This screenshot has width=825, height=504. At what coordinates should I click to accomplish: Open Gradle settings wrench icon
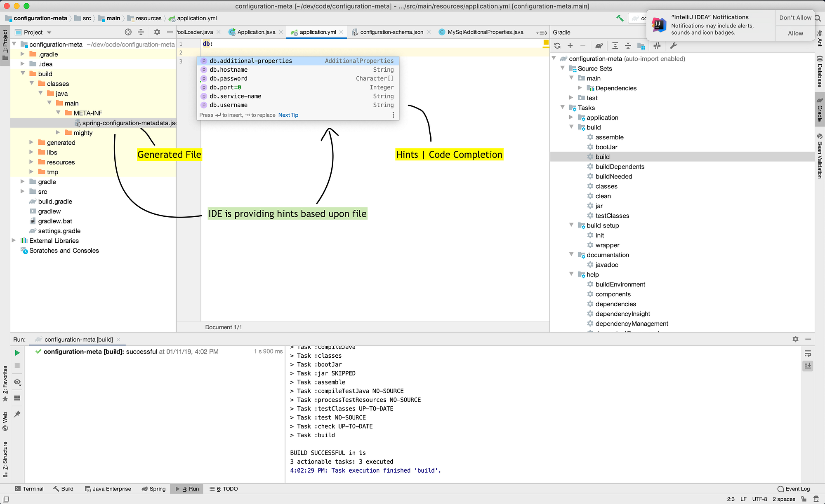tap(673, 46)
